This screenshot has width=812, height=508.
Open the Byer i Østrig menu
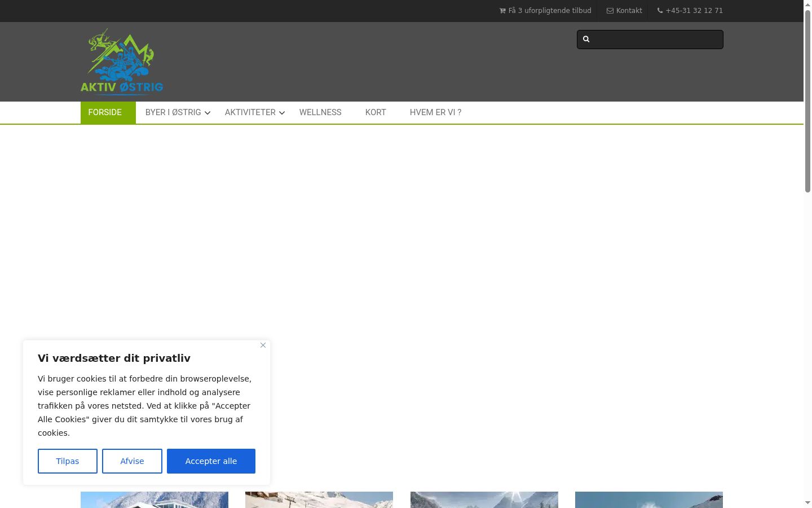click(173, 112)
